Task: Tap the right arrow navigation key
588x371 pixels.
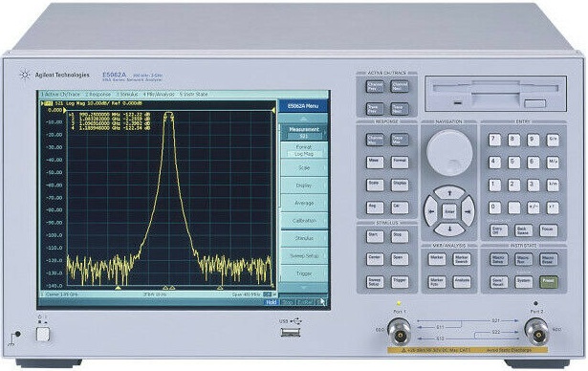Action: click(468, 211)
